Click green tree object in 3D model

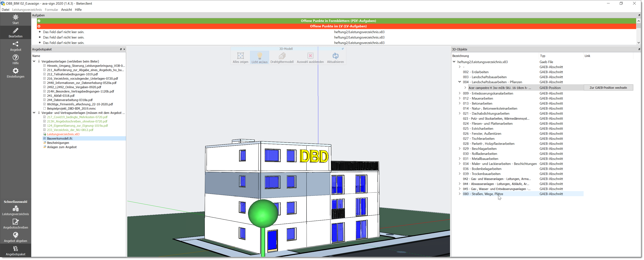[x=263, y=214]
